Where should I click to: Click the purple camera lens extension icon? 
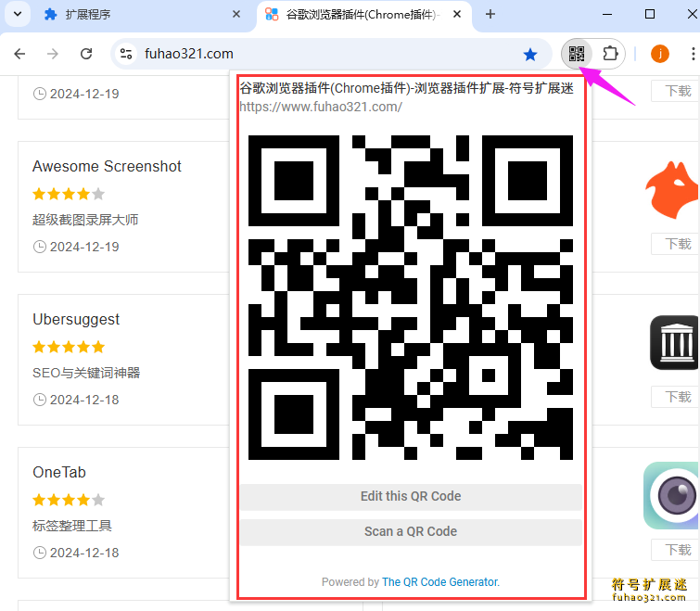pos(671,495)
